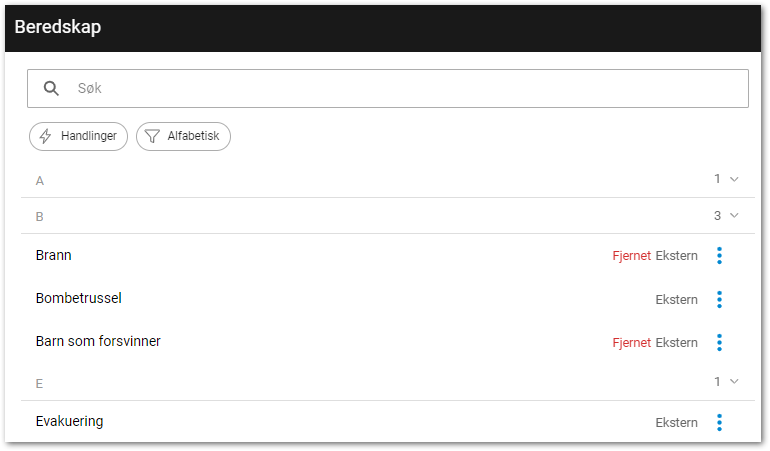This screenshot has height=451, width=770.
Task: Click the Fjernet label on Brann
Action: pyautogui.click(x=631, y=256)
